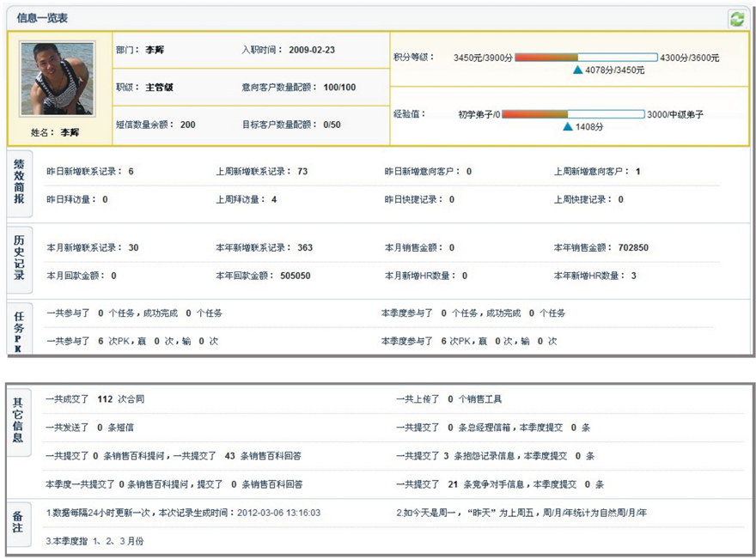Select the 绩效简报 side tab
Screen dimensions: 756x559
tap(19, 181)
